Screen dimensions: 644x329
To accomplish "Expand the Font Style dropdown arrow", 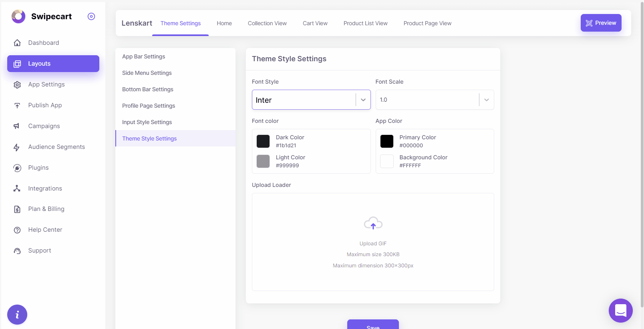I will point(363,100).
